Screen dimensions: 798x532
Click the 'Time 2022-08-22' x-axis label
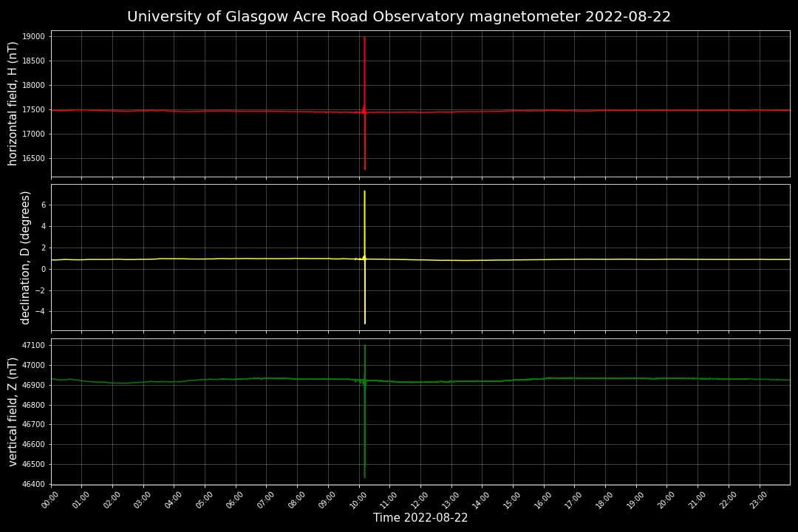click(x=420, y=518)
